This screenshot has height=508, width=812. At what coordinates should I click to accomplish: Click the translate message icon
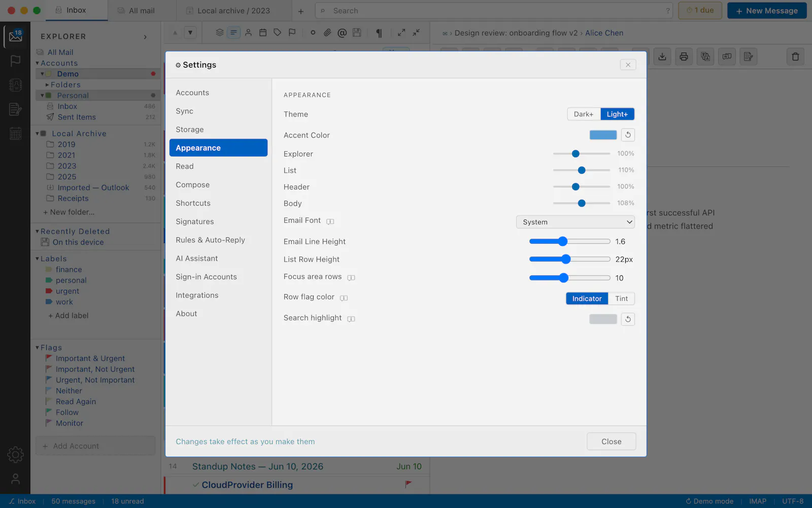click(705, 56)
